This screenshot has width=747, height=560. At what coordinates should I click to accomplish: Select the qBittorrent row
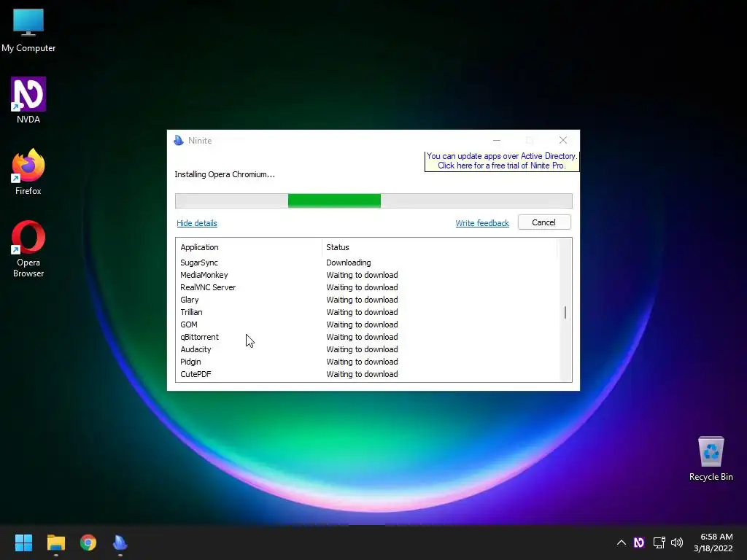coord(367,337)
